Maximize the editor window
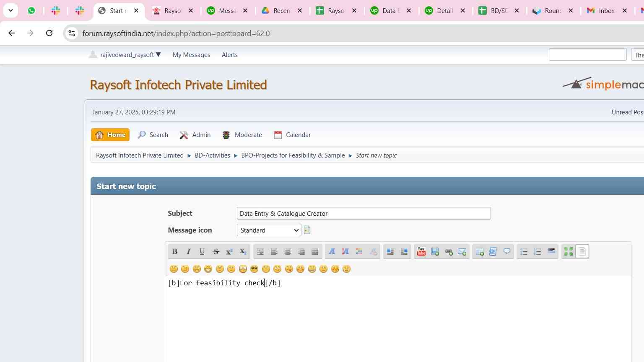 (x=569, y=251)
